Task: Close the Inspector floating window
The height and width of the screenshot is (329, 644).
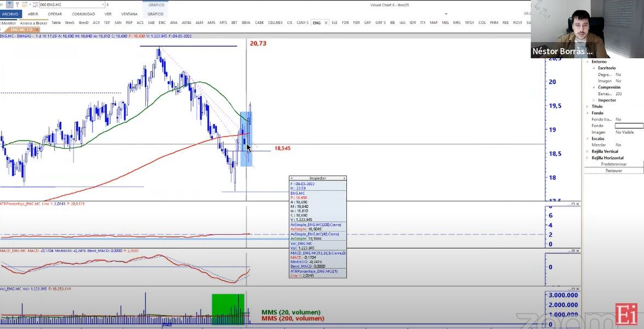Action: coord(344,178)
